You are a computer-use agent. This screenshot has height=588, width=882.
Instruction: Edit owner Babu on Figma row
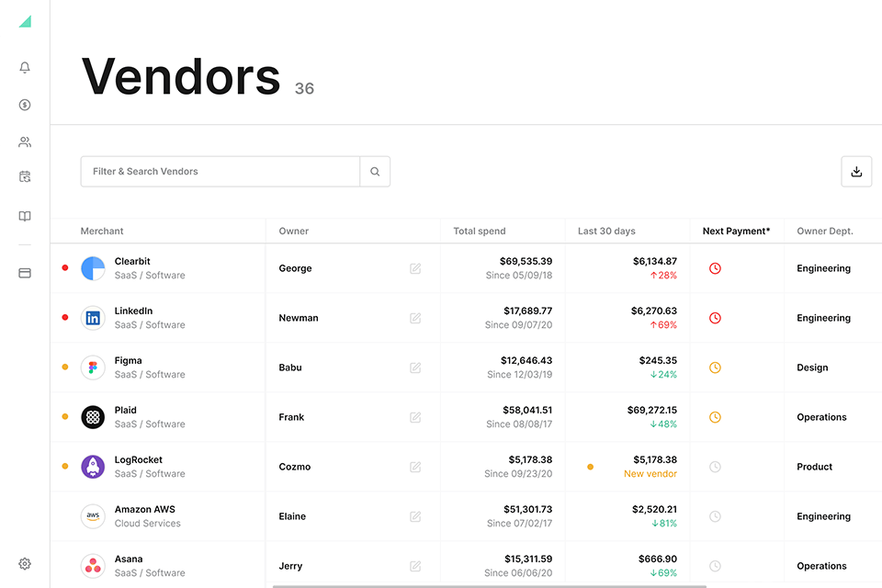click(415, 367)
